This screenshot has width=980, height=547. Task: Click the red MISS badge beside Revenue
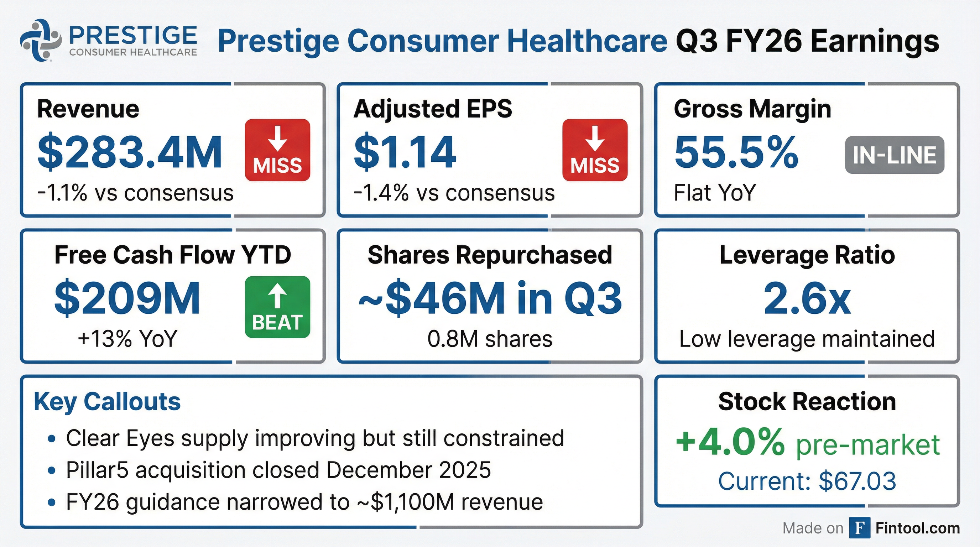coord(277,150)
